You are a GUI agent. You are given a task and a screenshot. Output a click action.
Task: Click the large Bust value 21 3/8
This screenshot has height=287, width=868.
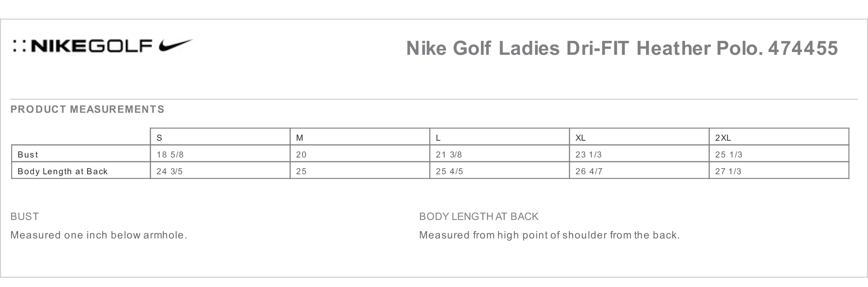point(449,155)
